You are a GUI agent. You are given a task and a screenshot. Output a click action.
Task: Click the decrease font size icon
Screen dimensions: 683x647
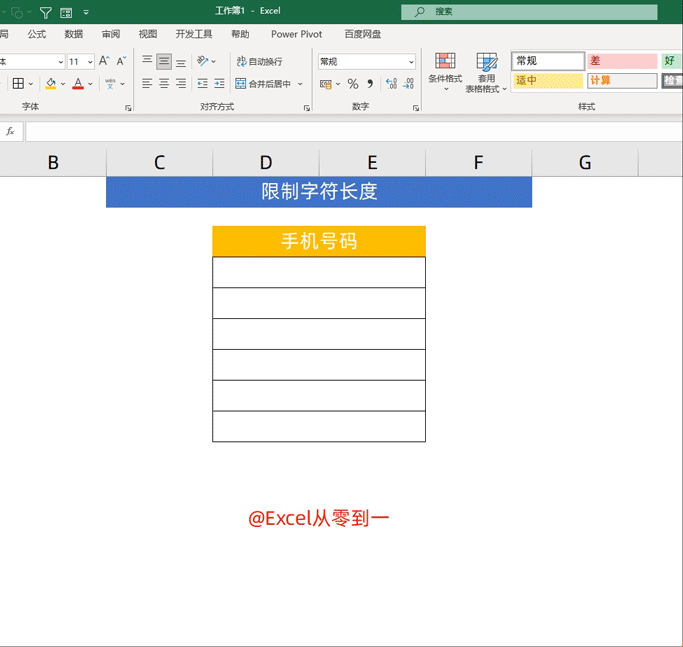coord(122,61)
